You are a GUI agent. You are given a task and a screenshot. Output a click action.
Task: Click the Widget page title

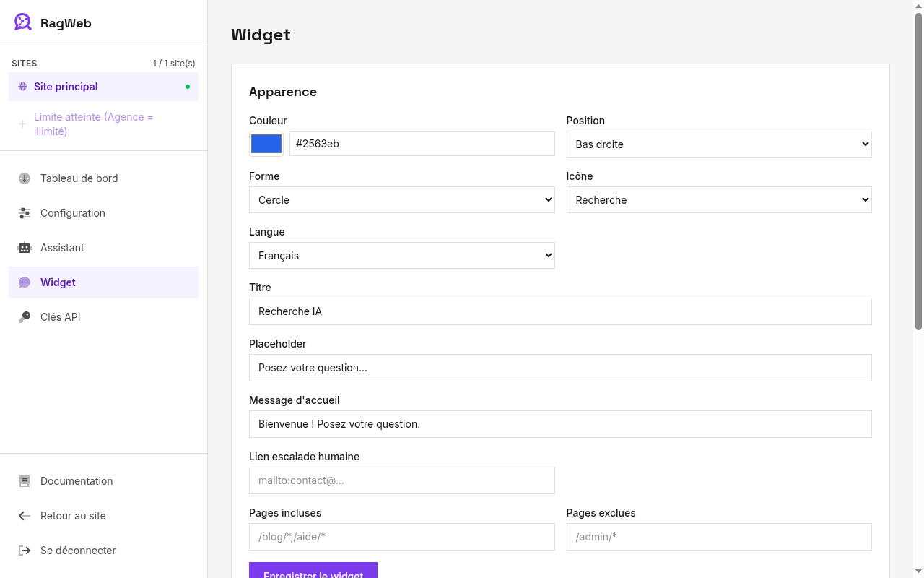pyautogui.click(x=261, y=35)
